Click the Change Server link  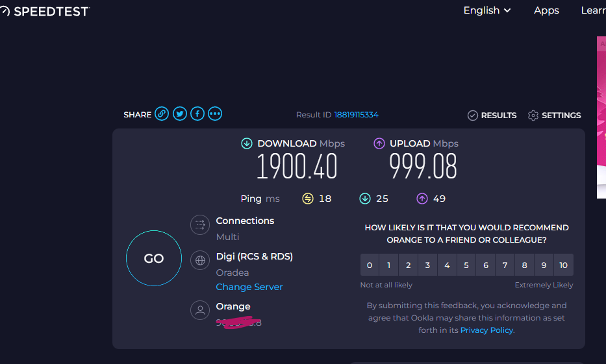pos(249,287)
